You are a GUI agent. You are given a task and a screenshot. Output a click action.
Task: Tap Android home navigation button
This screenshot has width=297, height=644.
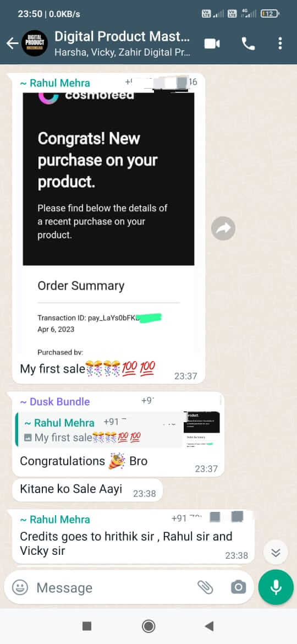148,626
